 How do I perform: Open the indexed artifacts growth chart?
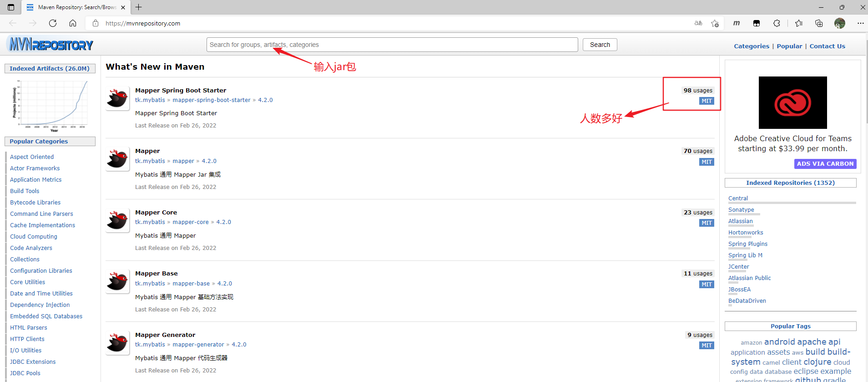click(50, 106)
